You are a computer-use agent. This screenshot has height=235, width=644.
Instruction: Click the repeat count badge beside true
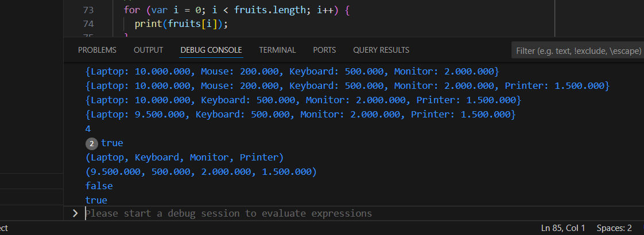pos(91,143)
